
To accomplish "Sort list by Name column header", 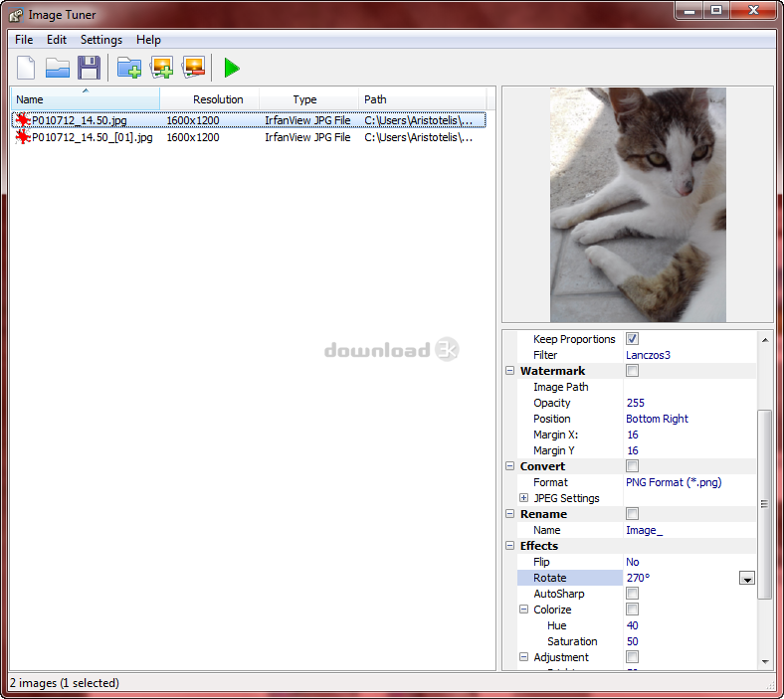I will click(x=86, y=98).
